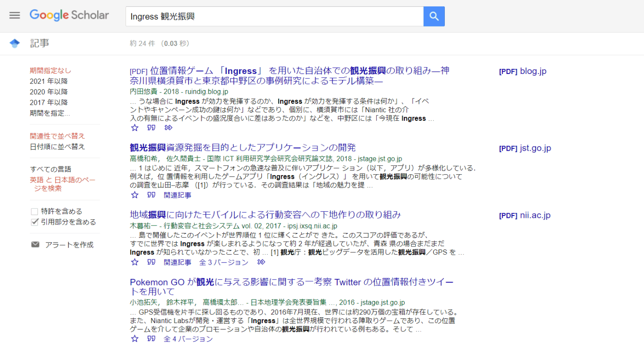
Task: Show more links for 地域振興に向けたモバイル result
Action: click(x=261, y=262)
